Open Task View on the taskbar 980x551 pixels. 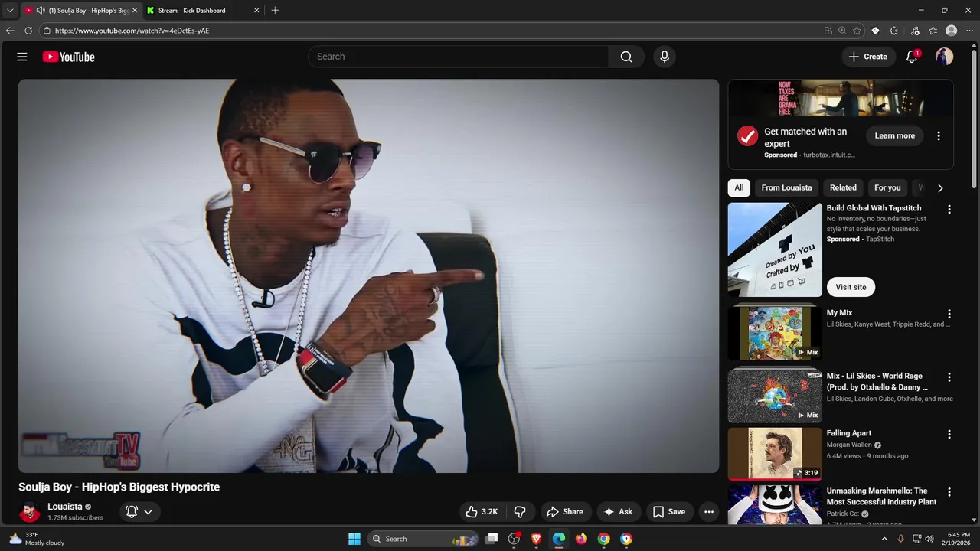(492, 539)
